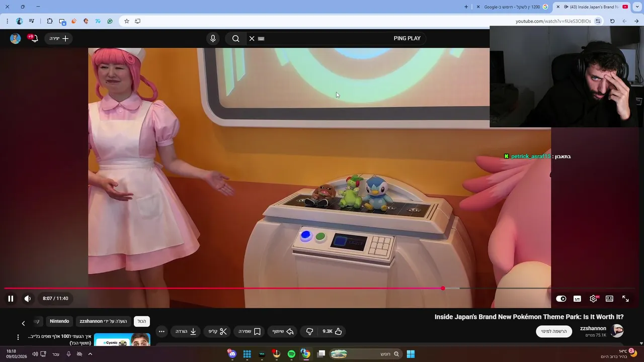The image size is (644, 362).
Task: Open options menu for the recommended video
Action: (x=18, y=337)
